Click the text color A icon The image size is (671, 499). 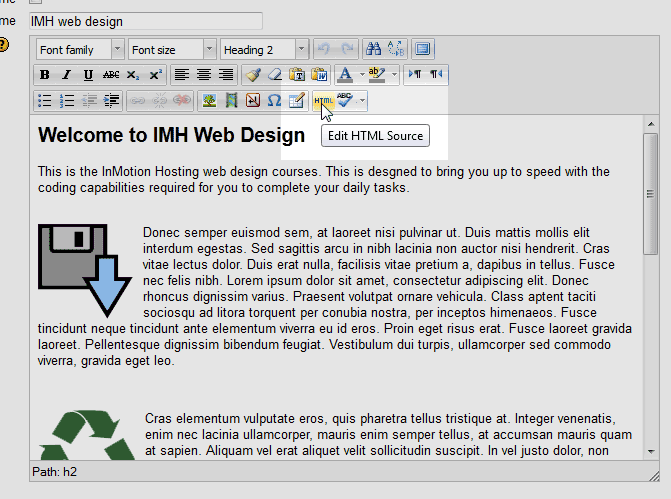(x=345, y=75)
